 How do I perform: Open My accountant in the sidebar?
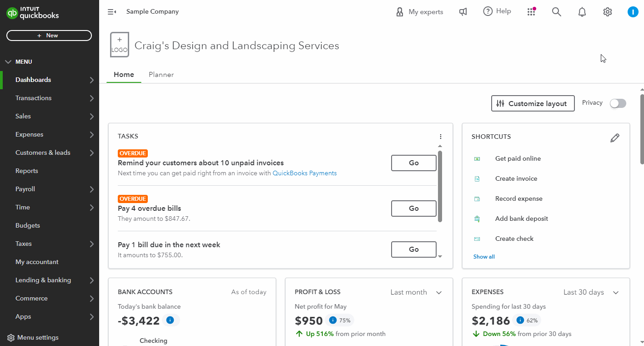(50, 262)
